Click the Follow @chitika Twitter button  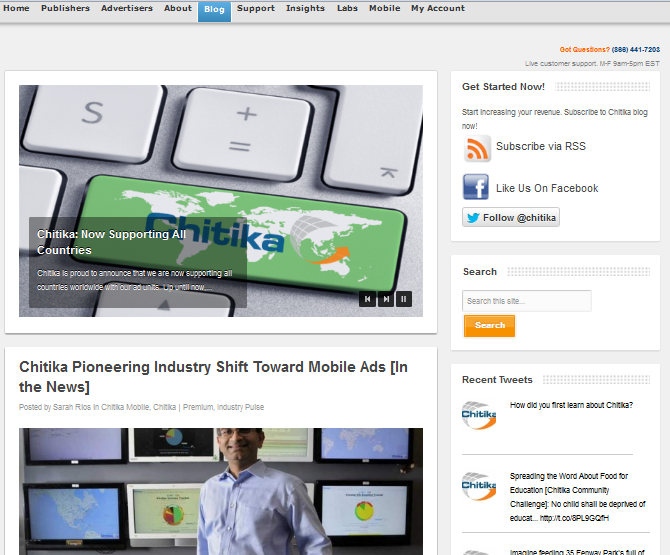pos(511,217)
